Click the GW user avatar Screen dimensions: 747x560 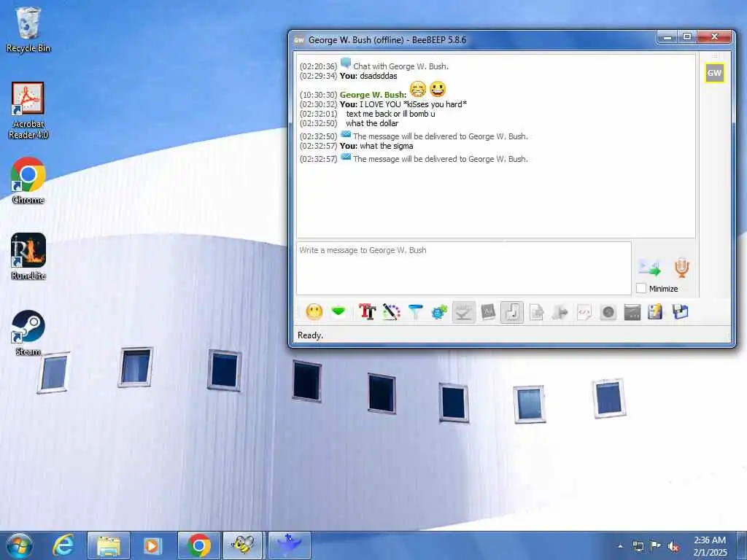(715, 73)
